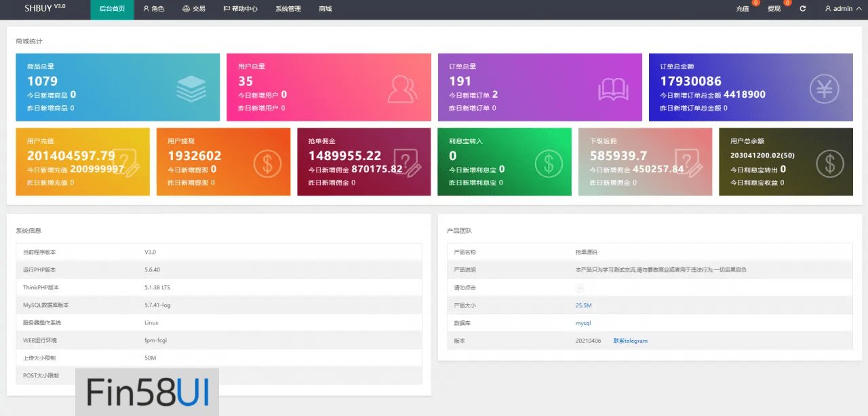Click the yen coin icon on 订单总金额 card
The height and width of the screenshot is (416, 868).
[824, 88]
